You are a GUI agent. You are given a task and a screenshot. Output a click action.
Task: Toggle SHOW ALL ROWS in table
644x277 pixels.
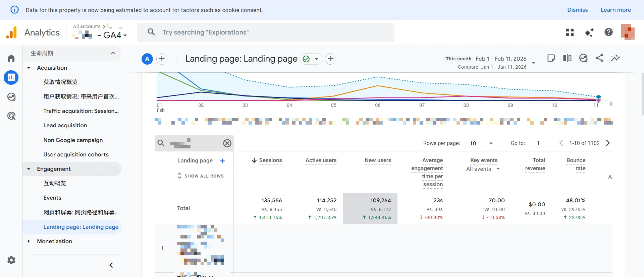point(201,176)
